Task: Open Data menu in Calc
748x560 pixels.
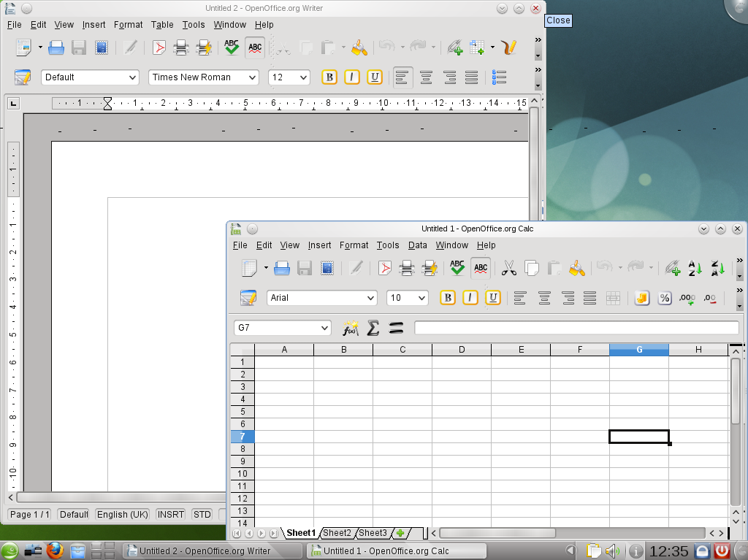Action: 417,245
